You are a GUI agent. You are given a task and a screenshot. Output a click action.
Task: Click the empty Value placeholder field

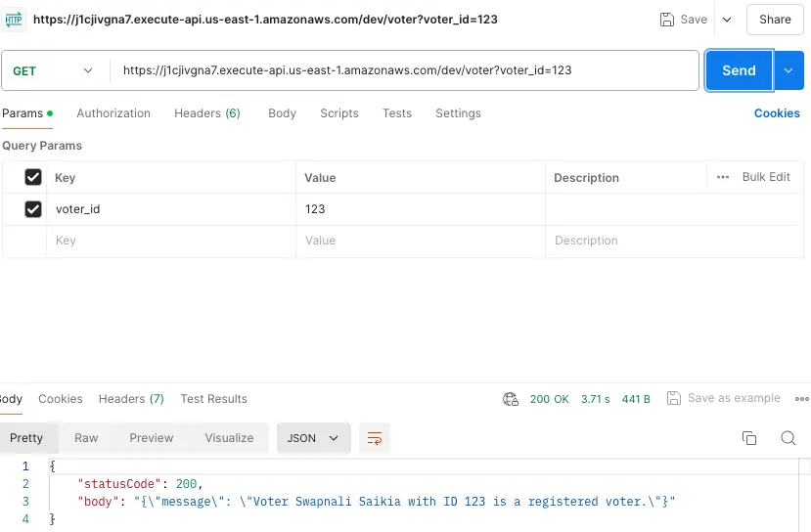click(421, 241)
